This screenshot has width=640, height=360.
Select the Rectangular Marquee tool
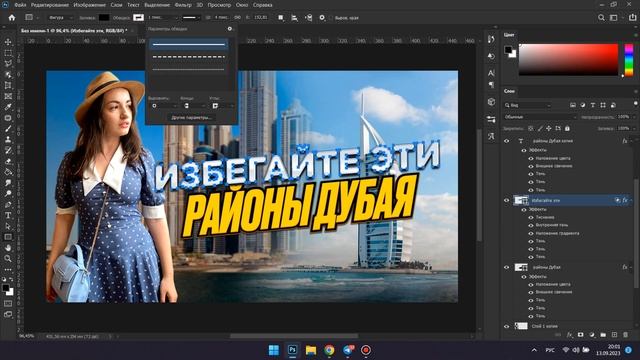(8, 53)
